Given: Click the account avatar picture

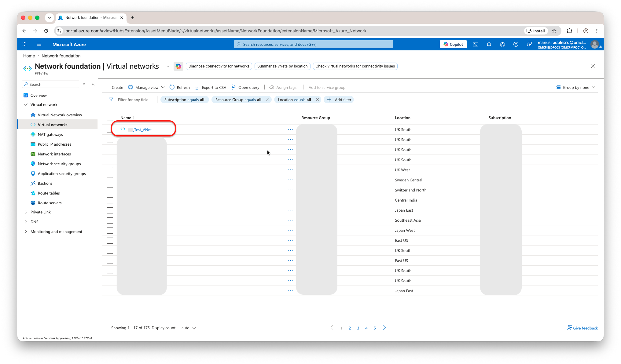Looking at the screenshot, I should [x=595, y=44].
